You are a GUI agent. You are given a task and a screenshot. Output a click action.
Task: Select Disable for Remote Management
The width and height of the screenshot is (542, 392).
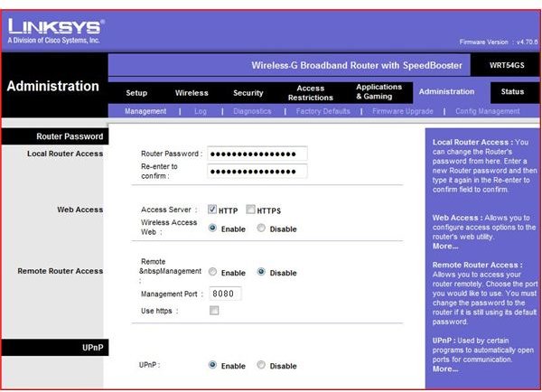[261, 272]
